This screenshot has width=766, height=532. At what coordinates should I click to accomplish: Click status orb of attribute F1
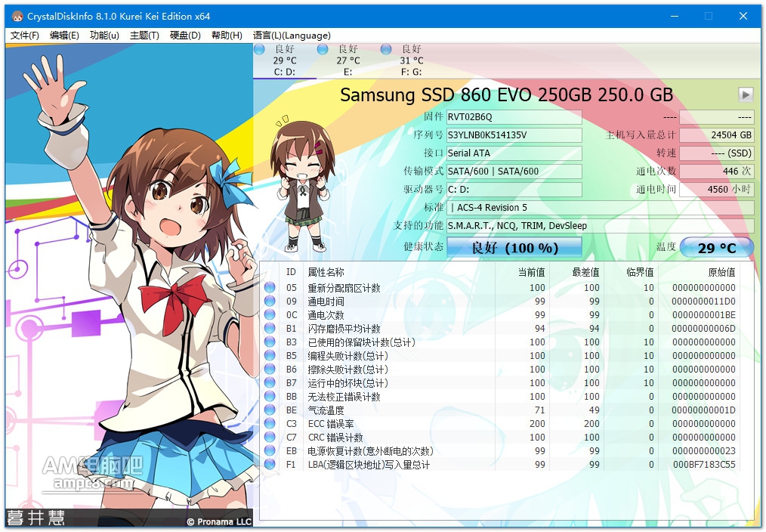[270, 464]
